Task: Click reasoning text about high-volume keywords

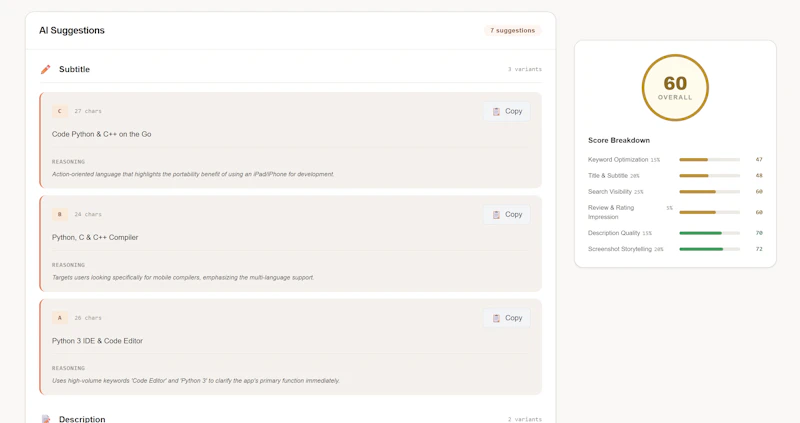Action: pos(196,381)
